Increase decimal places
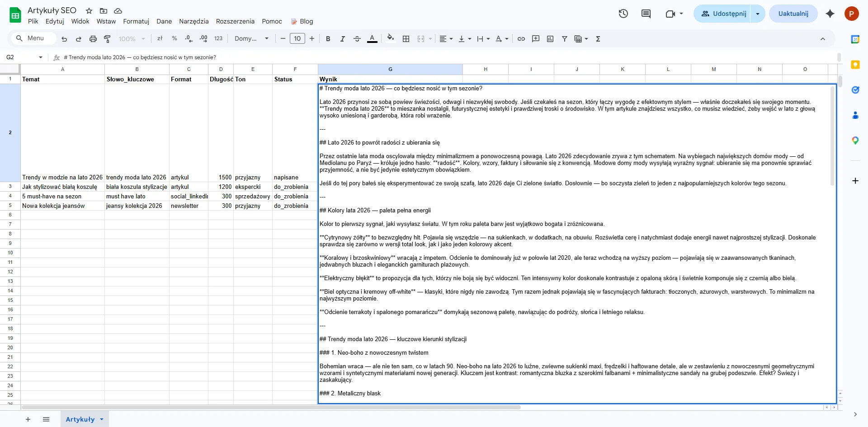This screenshot has height=427, width=868. click(203, 39)
